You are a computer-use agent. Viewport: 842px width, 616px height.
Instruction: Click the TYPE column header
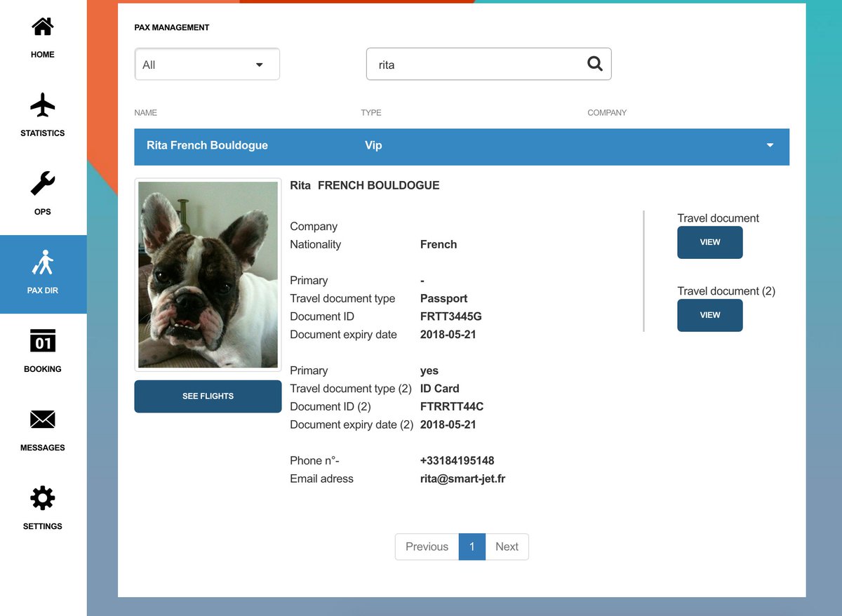coord(371,112)
